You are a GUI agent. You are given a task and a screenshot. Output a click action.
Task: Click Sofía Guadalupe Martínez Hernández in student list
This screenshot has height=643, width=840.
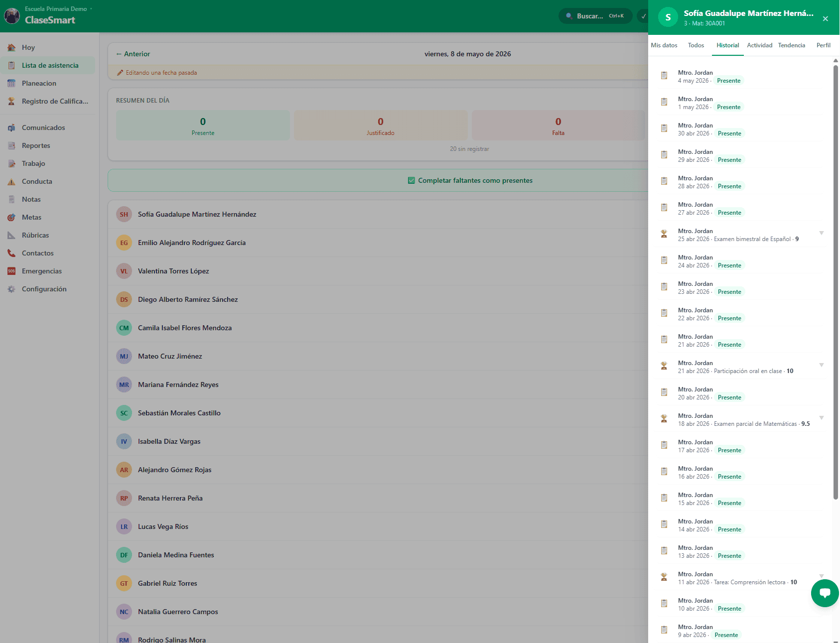197,214
